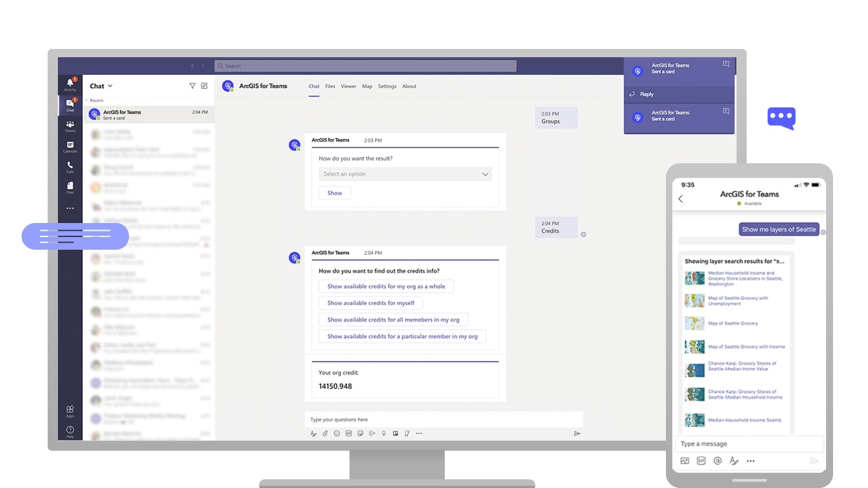The width and height of the screenshot is (868, 488).
Task: Tap the more options ellipsis on the phone
Action: pos(750,461)
